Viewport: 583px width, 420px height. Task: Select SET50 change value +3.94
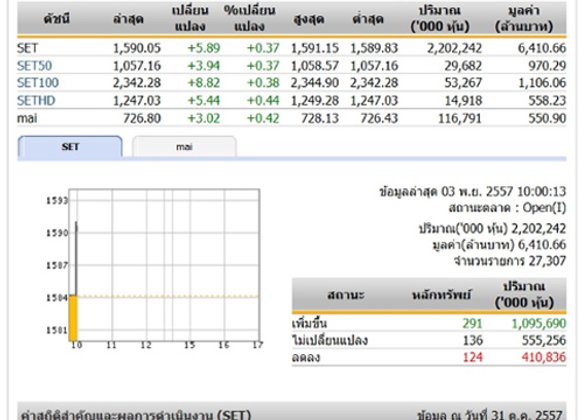point(204,66)
